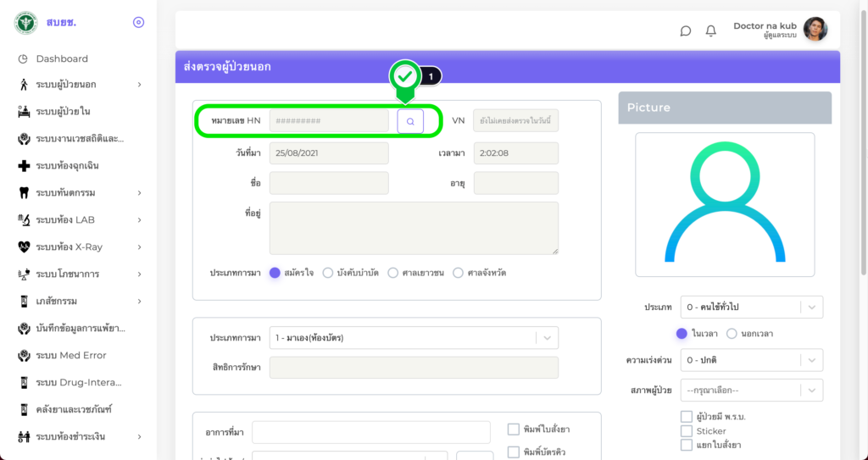Expand the ระบบผู้ป่วยนอก sidebar menu
The image size is (868, 460).
pos(78,85)
